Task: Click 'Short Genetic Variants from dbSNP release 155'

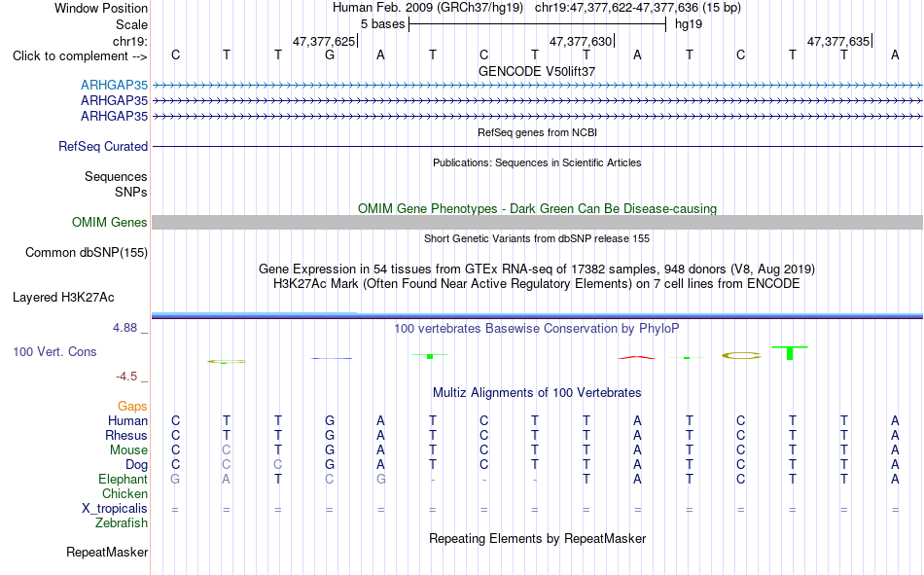Action: (537, 238)
